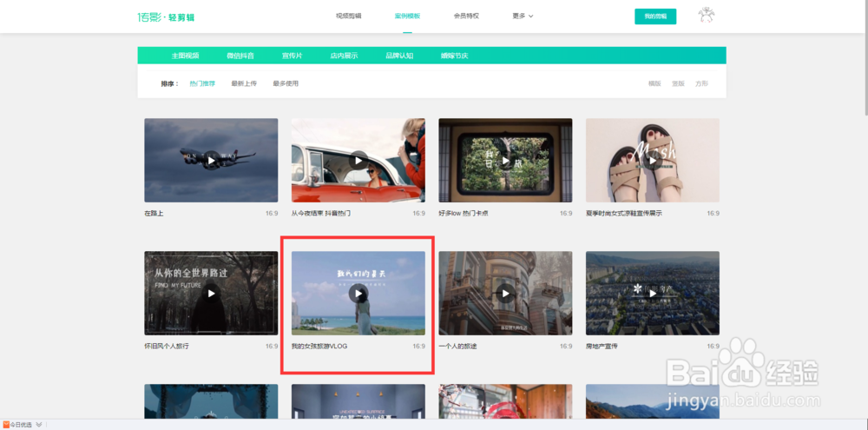
Task: Click the 我的剪辑 button
Action: [655, 17]
